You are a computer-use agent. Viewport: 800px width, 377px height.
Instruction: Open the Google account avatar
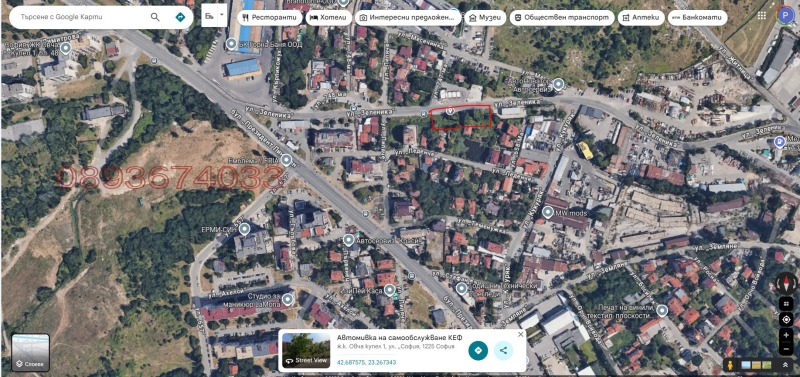(x=785, y=15)
